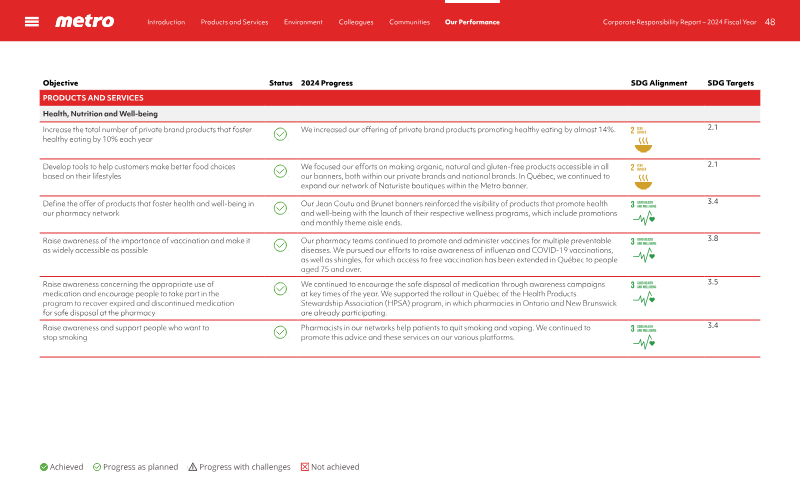
Task: Click progress text about quitting smoking and vaping
Action: tap(445, 333)
